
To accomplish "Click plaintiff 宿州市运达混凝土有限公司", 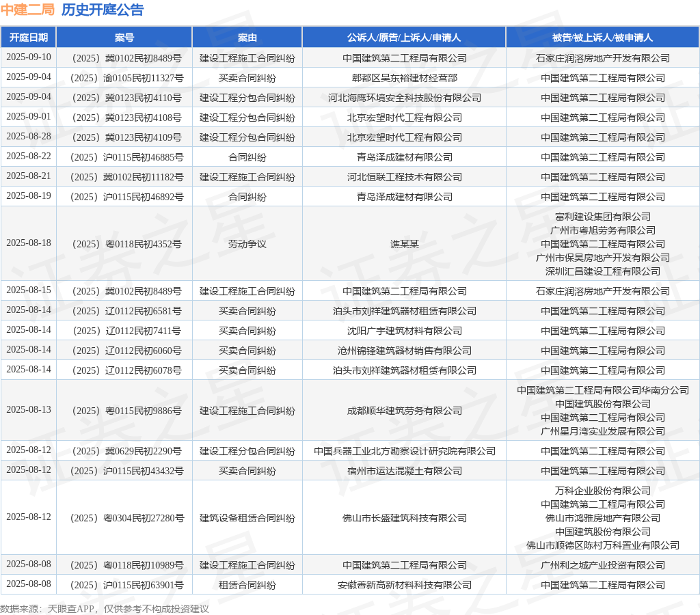I will [x=405, y=471].
